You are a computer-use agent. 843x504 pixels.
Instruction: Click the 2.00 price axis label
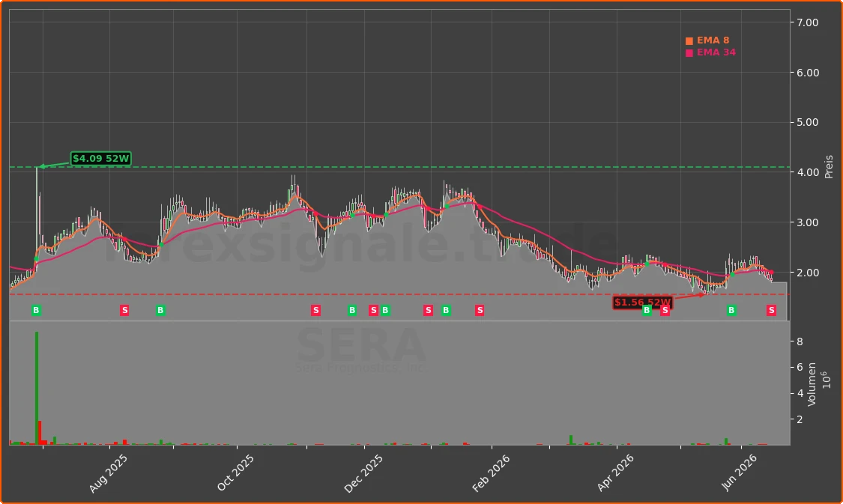(x=808, y=273)
